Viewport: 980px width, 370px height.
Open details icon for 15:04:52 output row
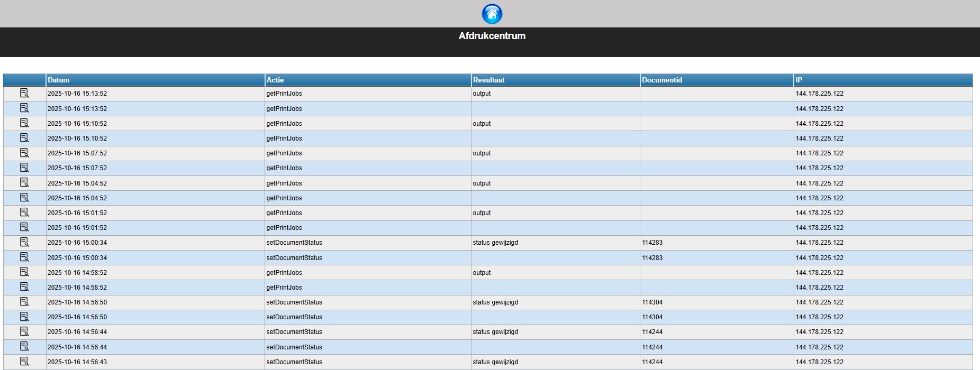[x=24, y=183]
